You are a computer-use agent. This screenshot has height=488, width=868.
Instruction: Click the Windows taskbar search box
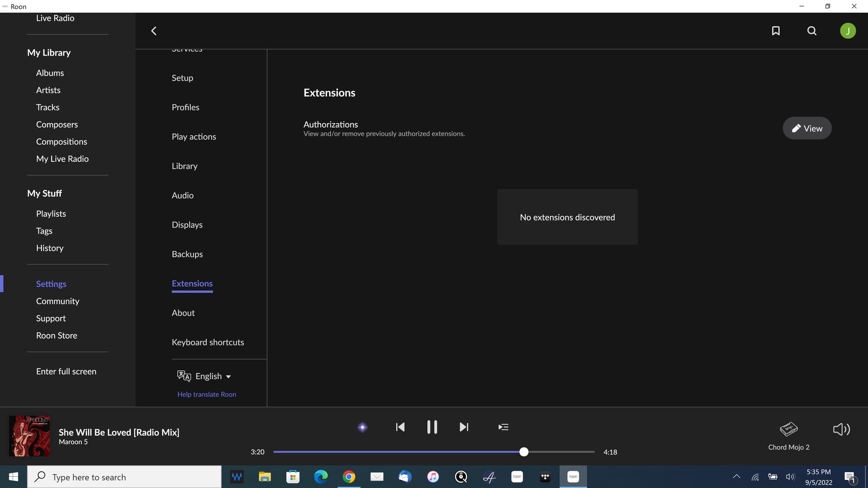(124, 477)
